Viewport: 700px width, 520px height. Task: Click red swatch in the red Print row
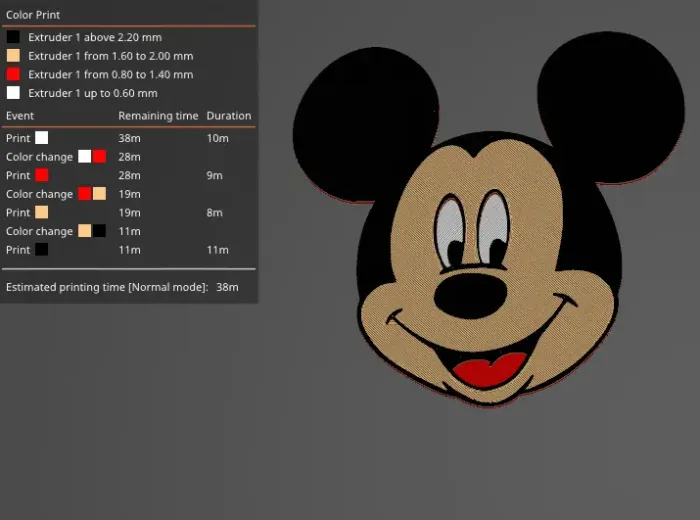coord(42,175)
